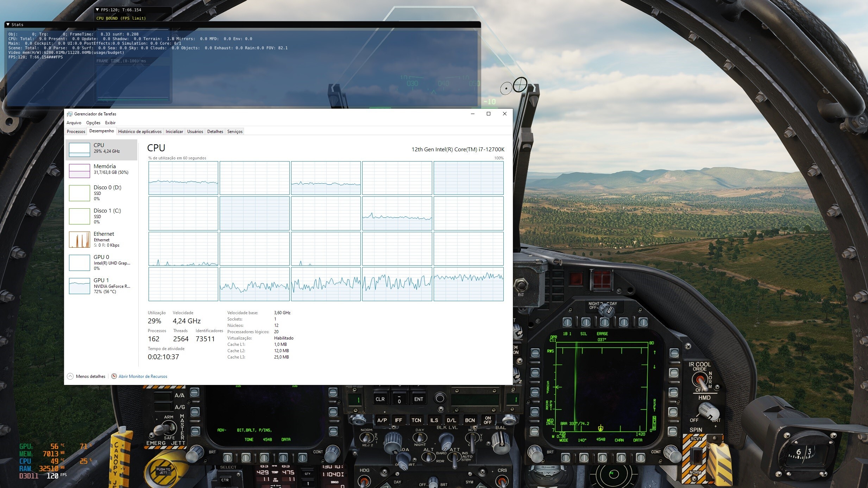Toggle the ALT BARO/RDR switch

428,457
